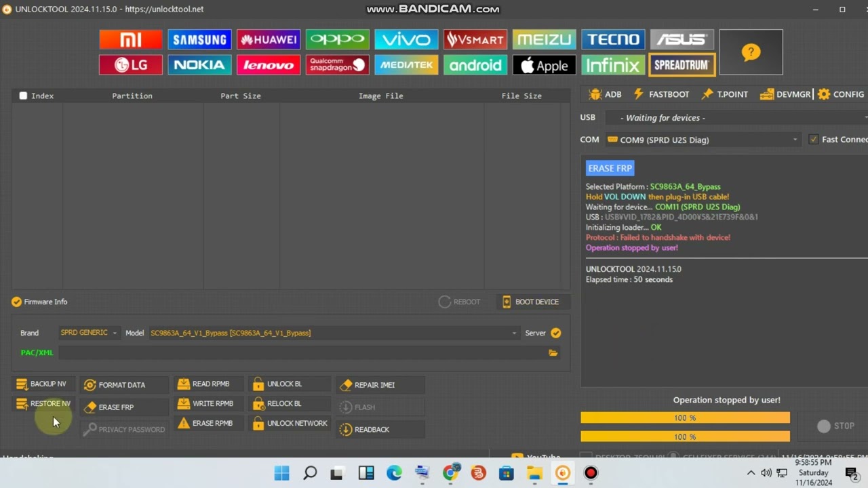
Task: Open the help question mark tile
Action: pos(751,52)
